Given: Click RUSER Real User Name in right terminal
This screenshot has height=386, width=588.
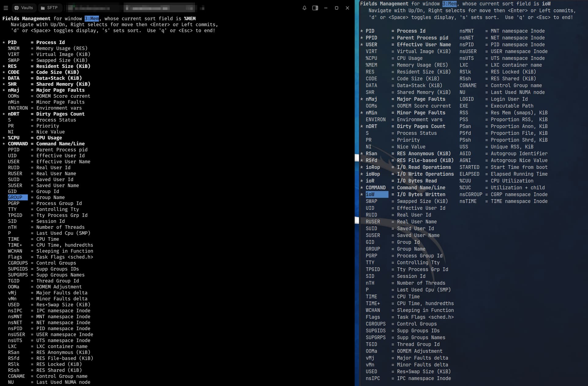Looking at the screenshot, I should [x=401, y=222].
